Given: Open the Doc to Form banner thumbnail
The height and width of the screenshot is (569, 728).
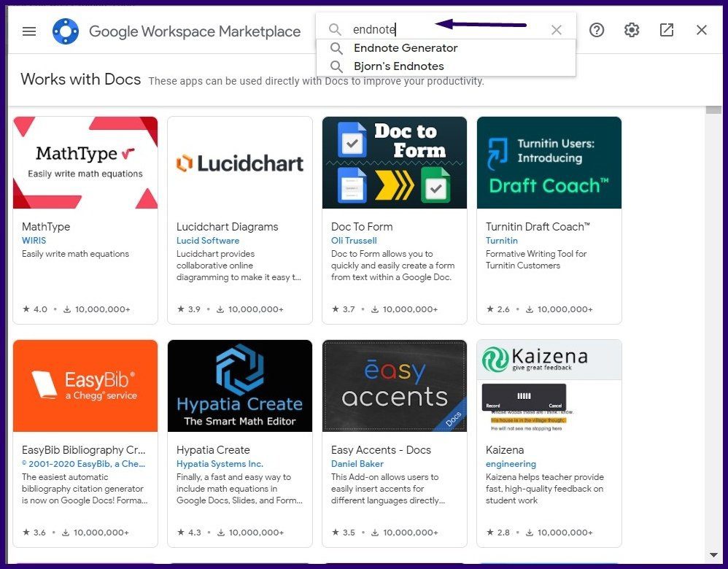Looking at the screenshot, I should [395, 163].
